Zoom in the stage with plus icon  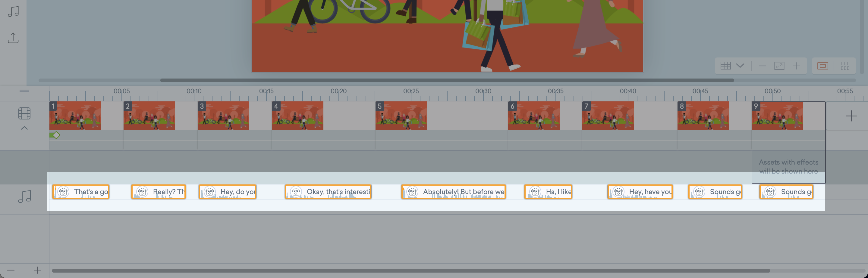[796, 66]
